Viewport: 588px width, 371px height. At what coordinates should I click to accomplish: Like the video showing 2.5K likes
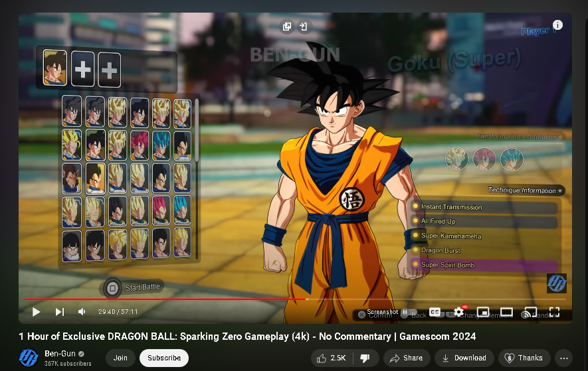pos(332,358)
